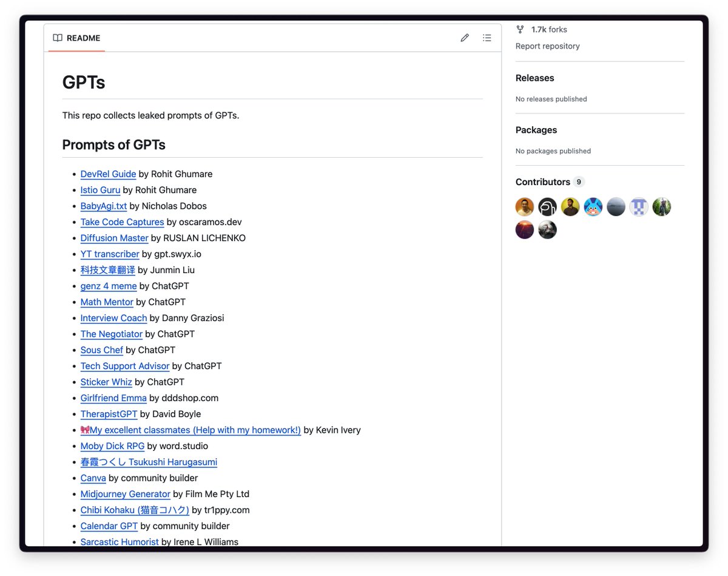The width and height of the screenshot is (728, 576).
Task: Open the fifth contributor avatar in the top row
Action: coord(616,207)
